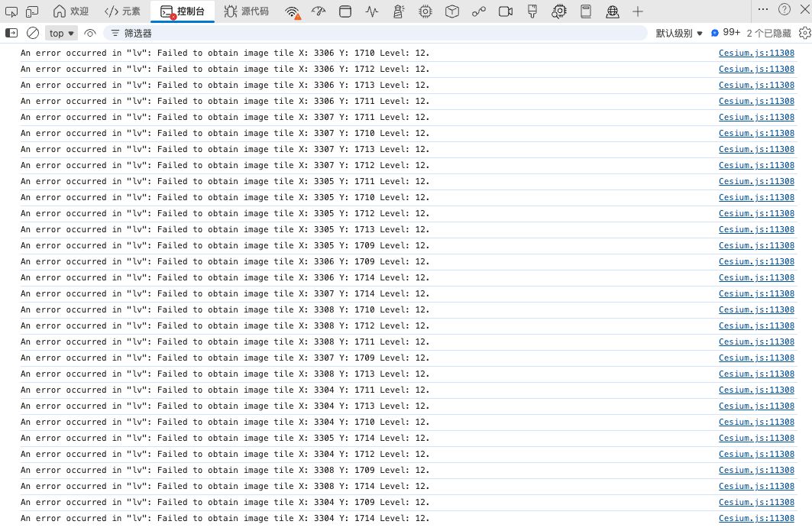Image resolution: width=812 pixels, height=531 pixels.
Task: Open the three-dot more options menu
Action: click(x=763, y=9)
